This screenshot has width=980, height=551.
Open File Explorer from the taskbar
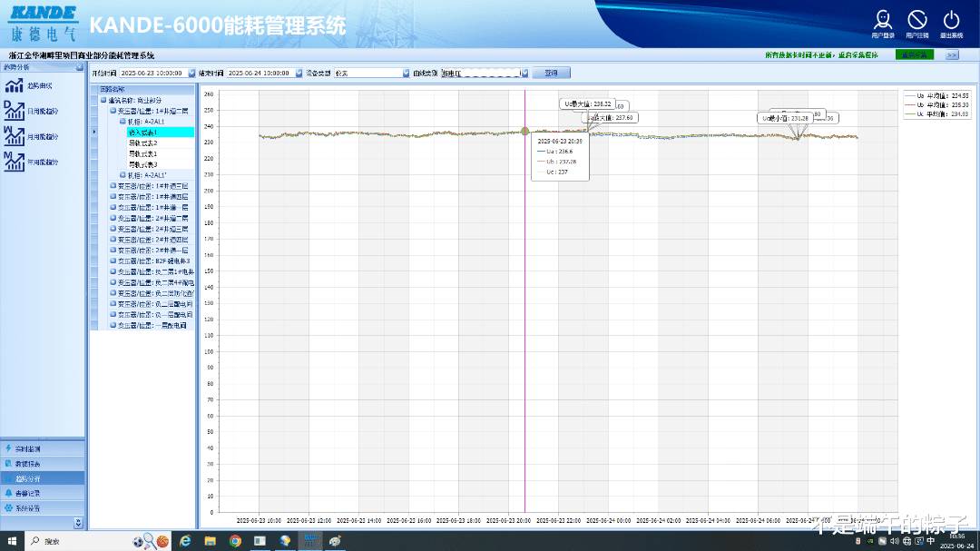pyautogui.click(x=210, y=541)
